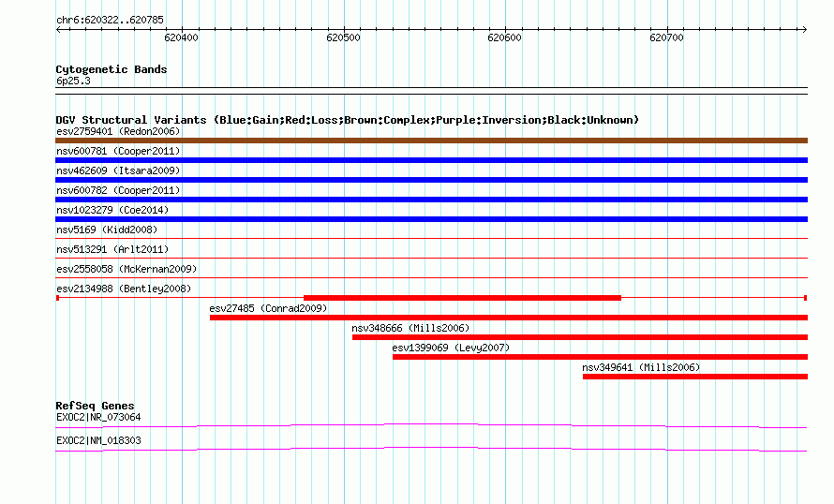Select the nsv5169 (Kidd2008) label
The image size is (834, 504).
tap(107, 230)
